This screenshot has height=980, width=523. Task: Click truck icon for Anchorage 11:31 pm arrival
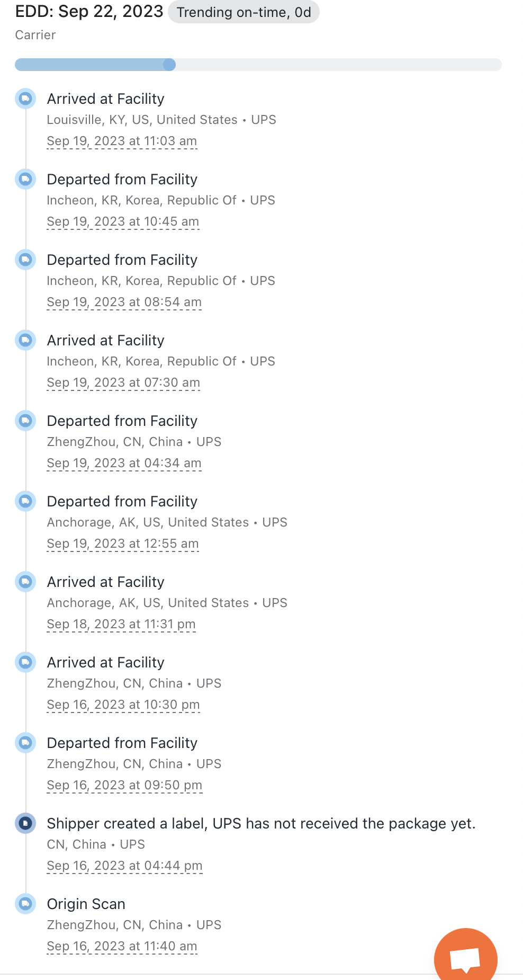(x=25, y=582)
